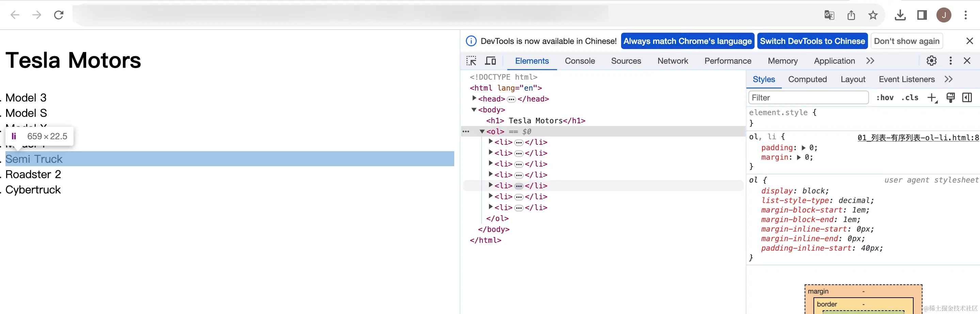
Task: Open the DevTools customize menu dots
Action: pos(950,61)
